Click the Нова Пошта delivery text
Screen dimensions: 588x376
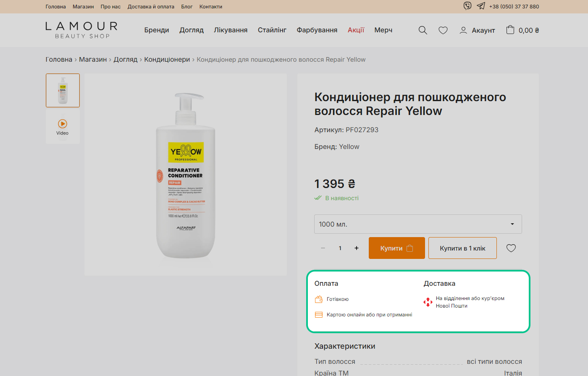(470, 302)
